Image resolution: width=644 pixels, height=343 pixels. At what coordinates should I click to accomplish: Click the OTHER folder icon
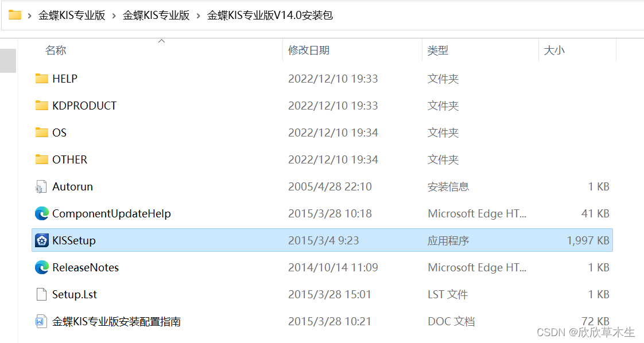pos(41,159)
